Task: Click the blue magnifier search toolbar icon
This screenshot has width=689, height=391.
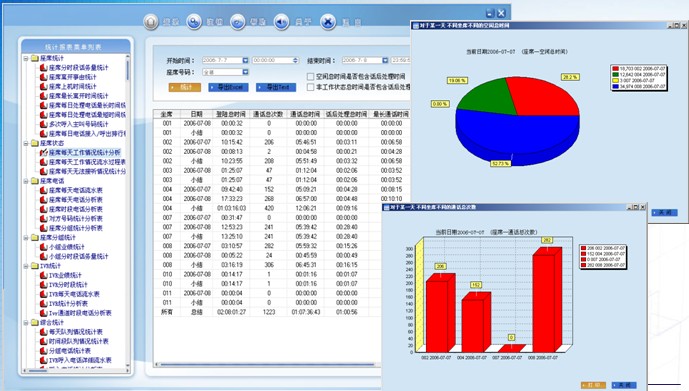Action: (x=194, y=22)
